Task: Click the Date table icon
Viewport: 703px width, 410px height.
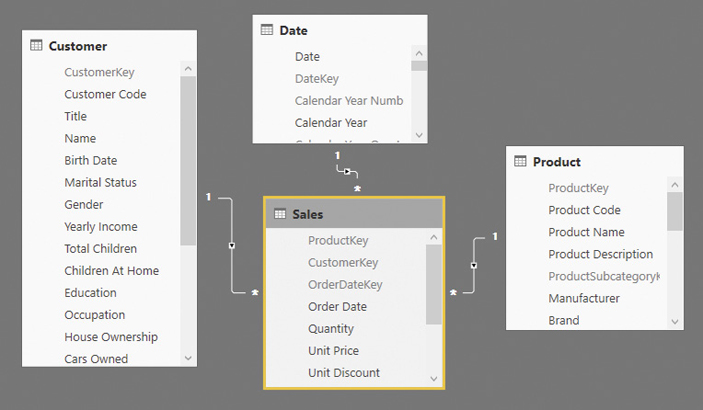Action: [x=267, y=30]
